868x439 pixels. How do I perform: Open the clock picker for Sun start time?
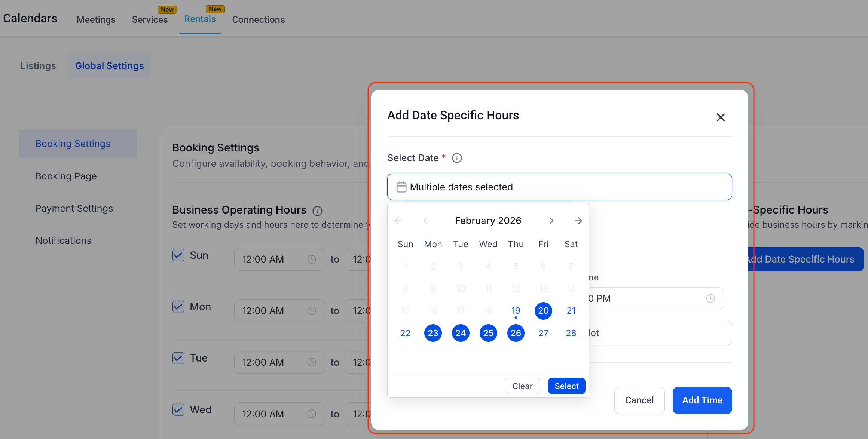(312, 259)
